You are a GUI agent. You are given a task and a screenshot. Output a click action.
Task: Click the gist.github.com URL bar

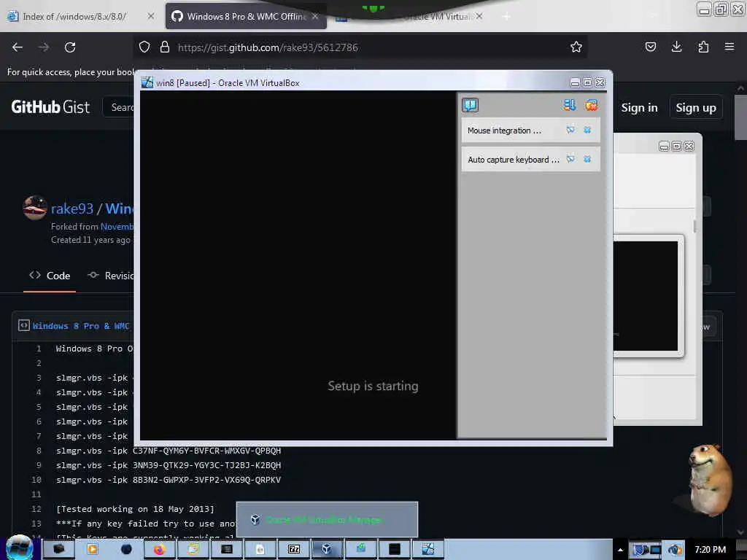point(362,47)
